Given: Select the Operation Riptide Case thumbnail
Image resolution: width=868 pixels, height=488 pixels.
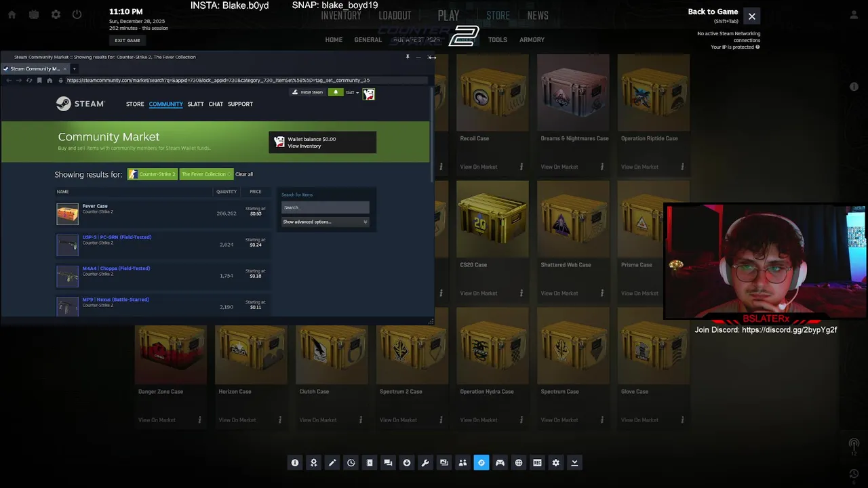Looking at the screenshot, I should pos(654,93).
